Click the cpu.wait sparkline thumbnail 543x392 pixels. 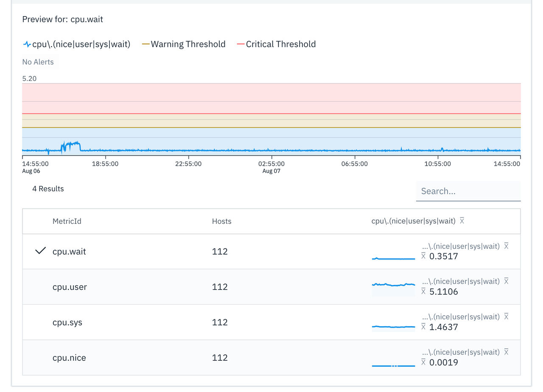(x=393, y=258)
